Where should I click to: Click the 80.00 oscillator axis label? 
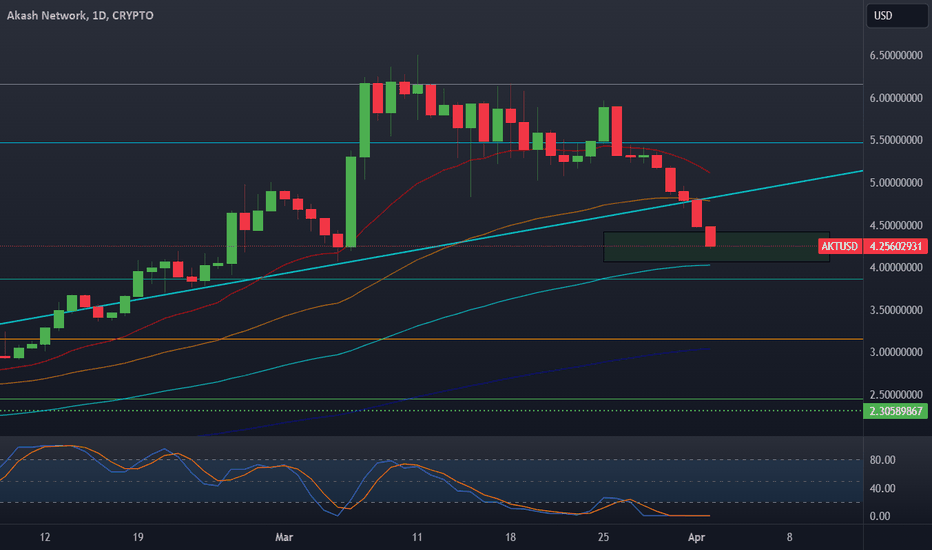click(x=882, y=460)
